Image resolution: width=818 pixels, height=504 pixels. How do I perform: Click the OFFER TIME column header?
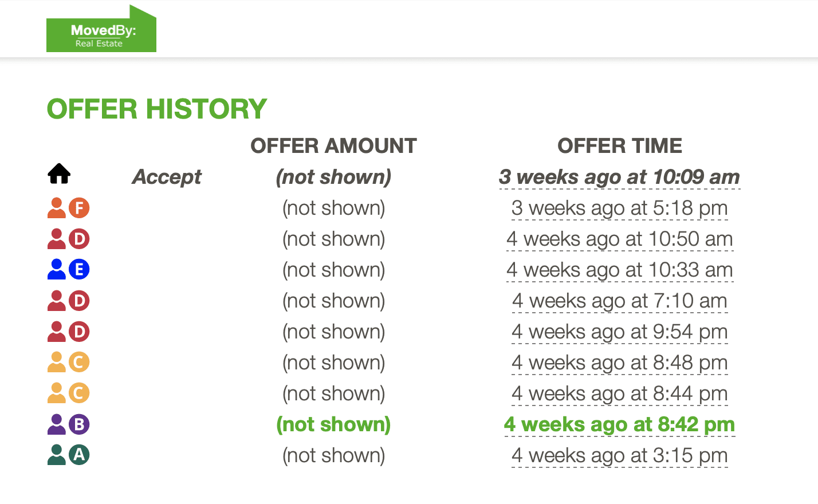point(620,145)
